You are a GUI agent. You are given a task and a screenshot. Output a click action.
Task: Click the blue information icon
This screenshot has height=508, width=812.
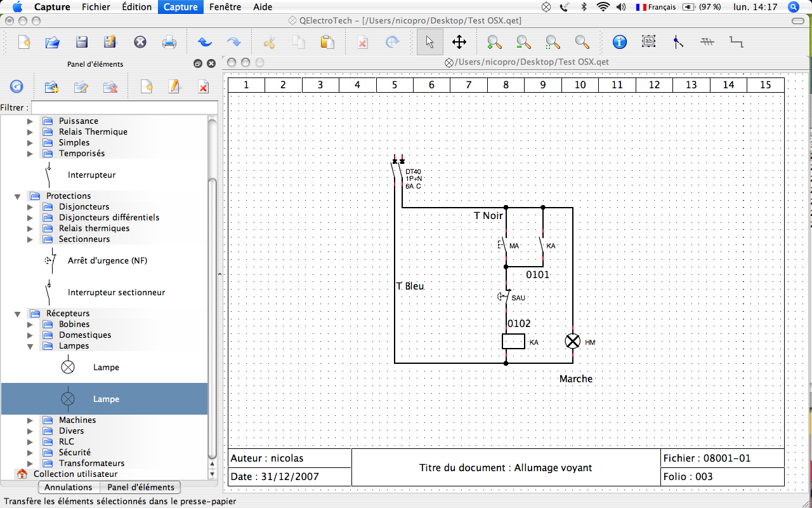620,43
